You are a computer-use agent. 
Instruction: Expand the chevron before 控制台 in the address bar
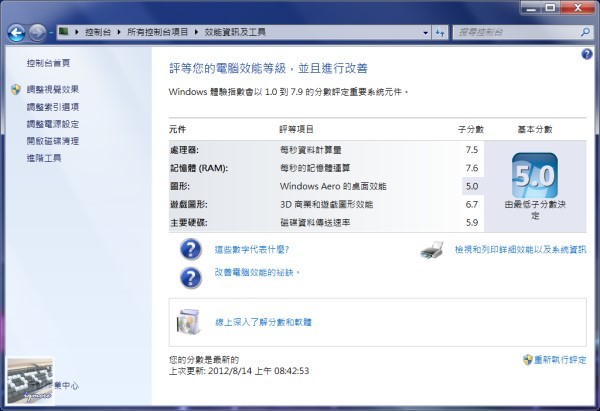pyautogui.click(x=77, y=32)
